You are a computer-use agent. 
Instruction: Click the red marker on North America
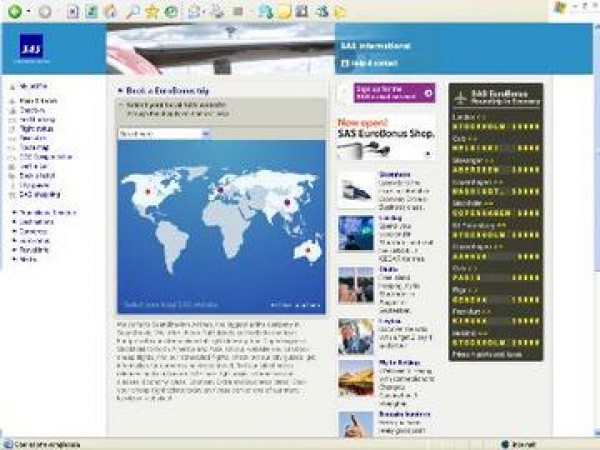pyautogui.click(x=148, y=189)
